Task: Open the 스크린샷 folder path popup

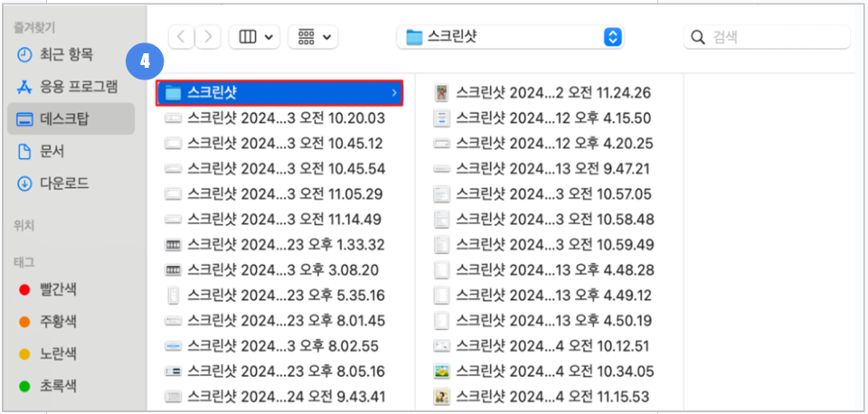Action: pyautogui.click(x=512, y=37)
